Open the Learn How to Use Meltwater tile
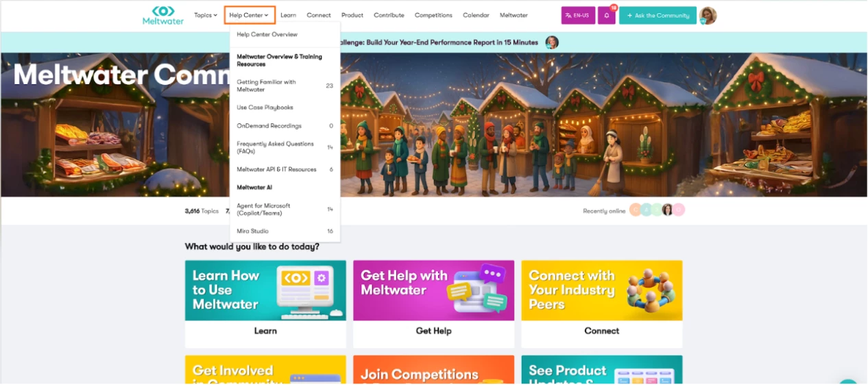868x385 pixels. pyautogui.click(x=265, y=303)
